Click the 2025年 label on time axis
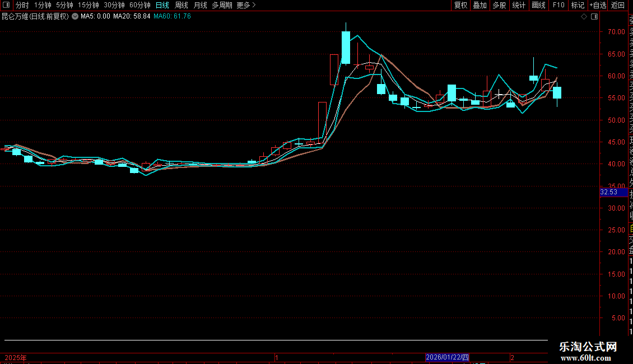Viewport: 633px width, 364px height. (16, 357)
